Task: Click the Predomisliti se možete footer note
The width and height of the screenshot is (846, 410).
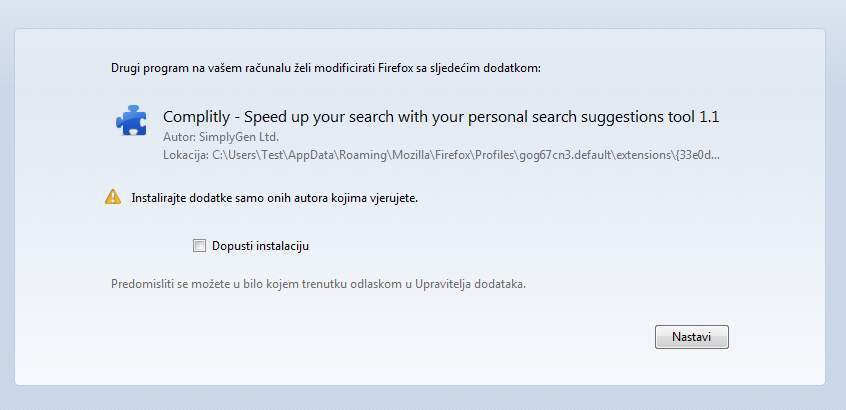Action: (x=318, y=284)
